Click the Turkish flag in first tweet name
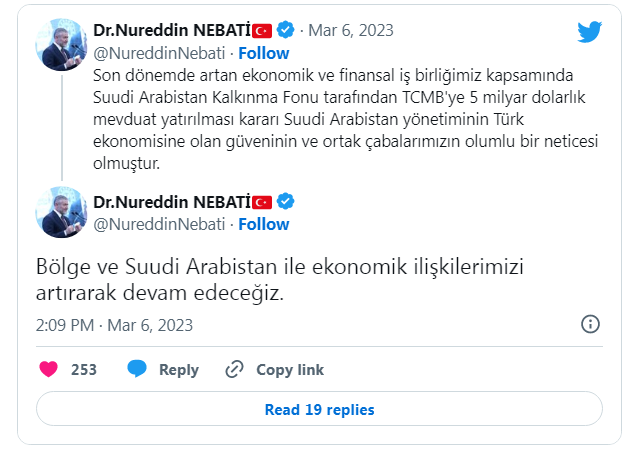 [x=262, y=32]
